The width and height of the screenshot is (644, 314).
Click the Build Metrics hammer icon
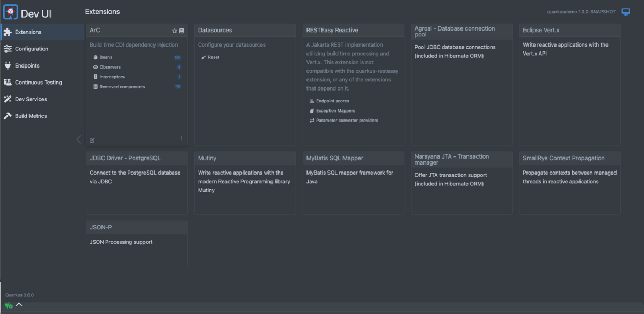(x=8, y=116)
